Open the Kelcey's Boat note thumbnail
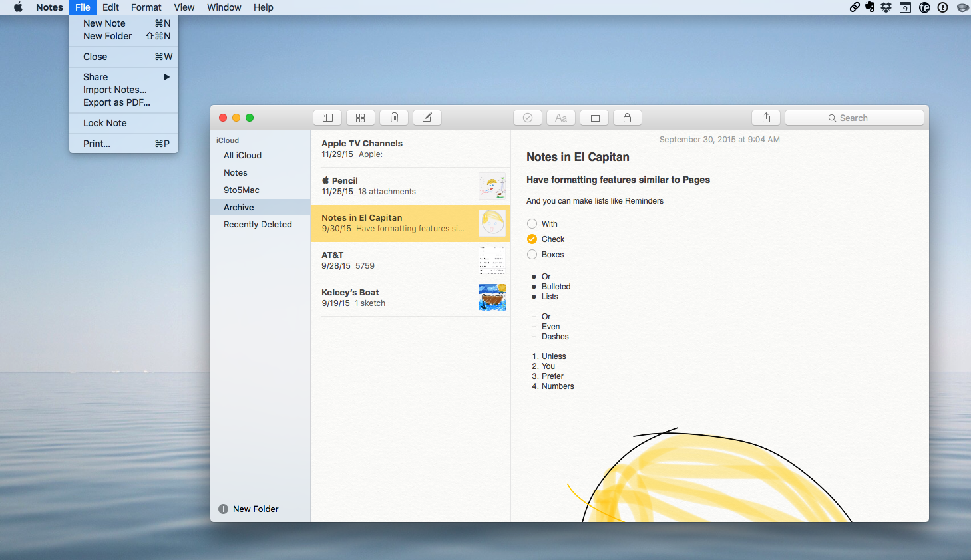This screenshot has height=560, width=971. pos(492,297)
